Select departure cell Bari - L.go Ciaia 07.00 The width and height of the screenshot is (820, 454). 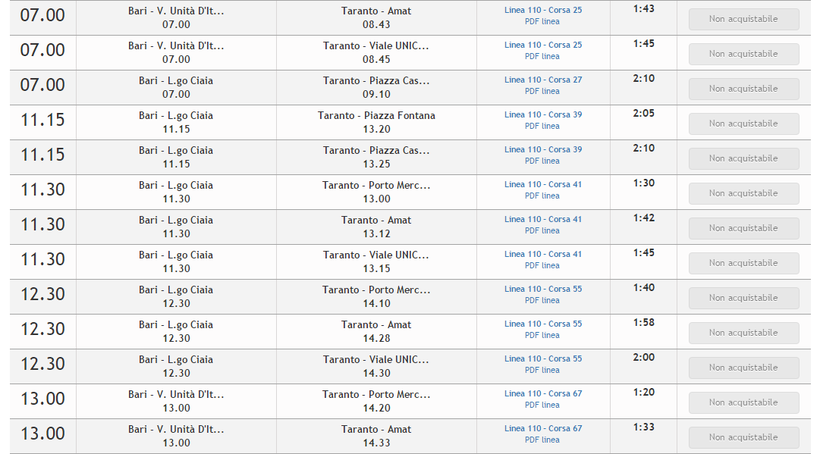point(176,87)
